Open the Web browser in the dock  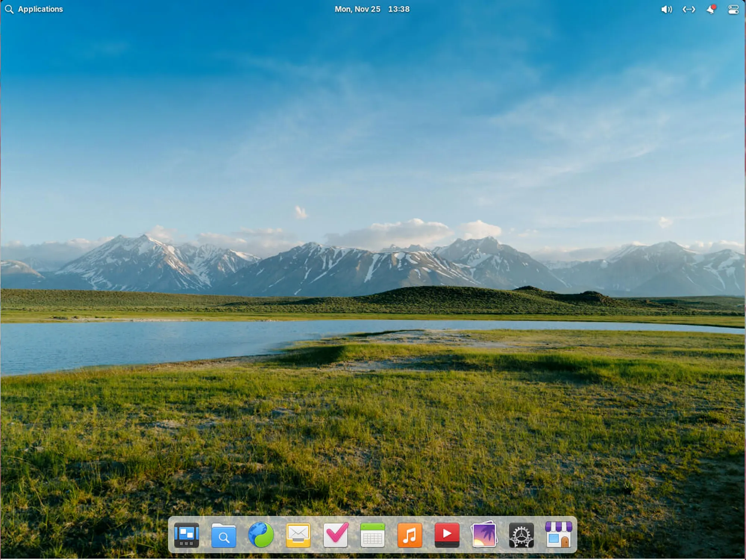point(260,535)
